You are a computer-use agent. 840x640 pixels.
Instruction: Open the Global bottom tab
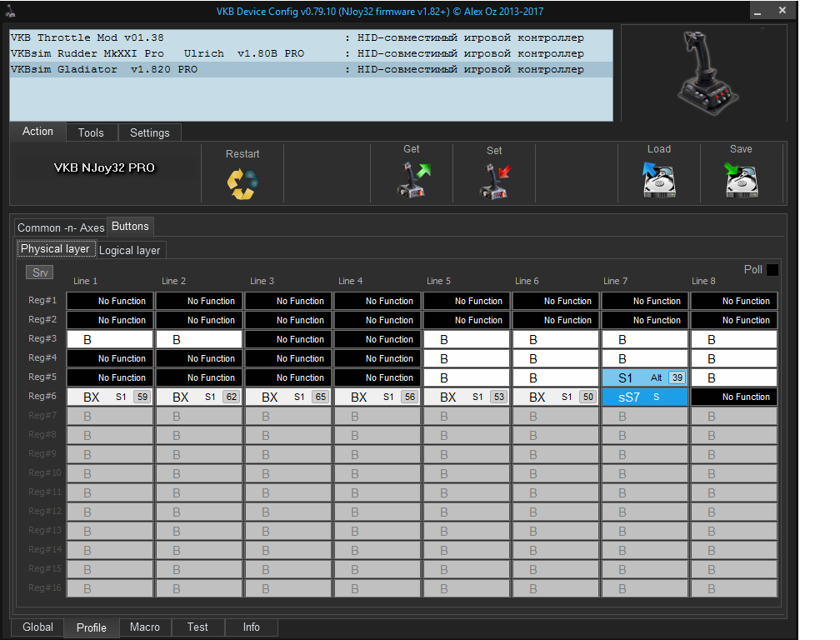tap(37, 627)
